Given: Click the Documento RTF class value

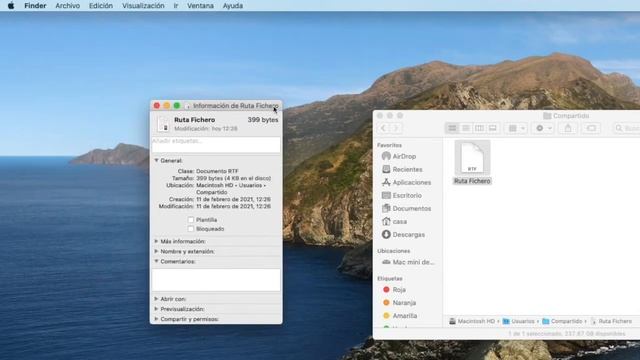Looking at the screenshot, I should [217, 171].
